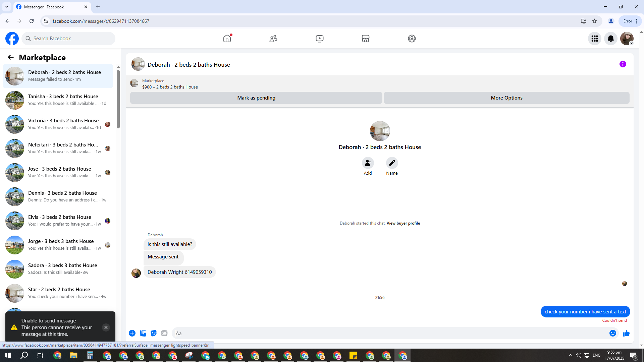Focus the Search Facebook field
This screenshot has width=644, height=362.
tap(69, 39)
